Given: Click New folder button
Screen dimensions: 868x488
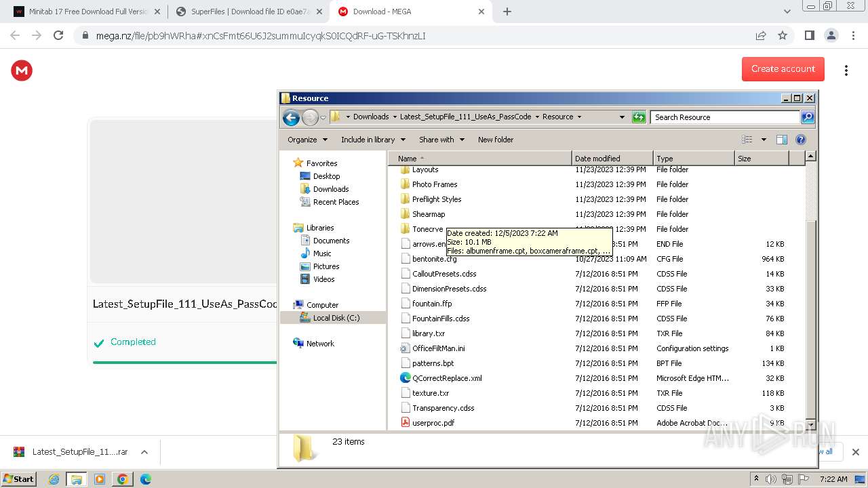Looking at the screenshot, I should [x=496, y=140].
